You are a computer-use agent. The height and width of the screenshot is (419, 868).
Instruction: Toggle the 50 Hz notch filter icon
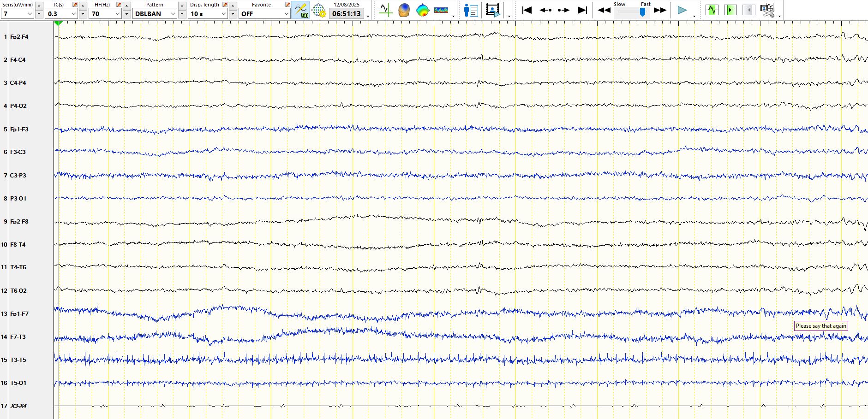(301, 10)
